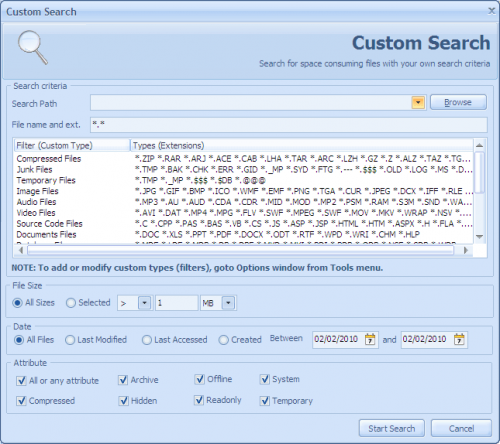
Task: Open the first date calendar picker icon
Action: [370, 339]
